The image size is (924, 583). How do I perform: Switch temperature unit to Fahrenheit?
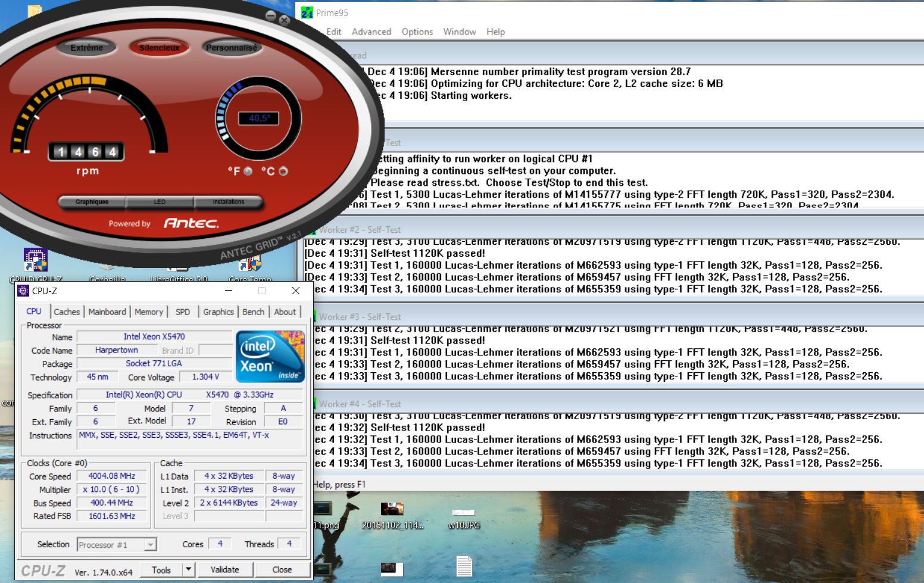tap(248, 171)
